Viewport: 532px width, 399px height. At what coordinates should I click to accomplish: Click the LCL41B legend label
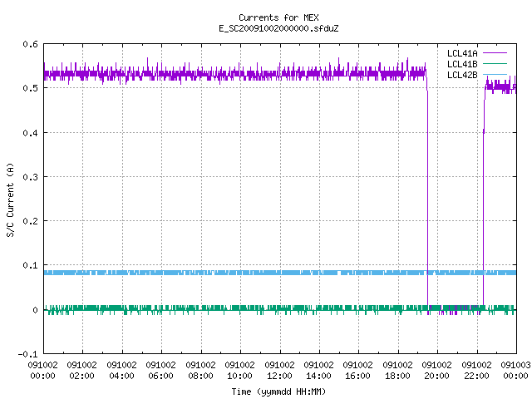click(x=462, y=64)
